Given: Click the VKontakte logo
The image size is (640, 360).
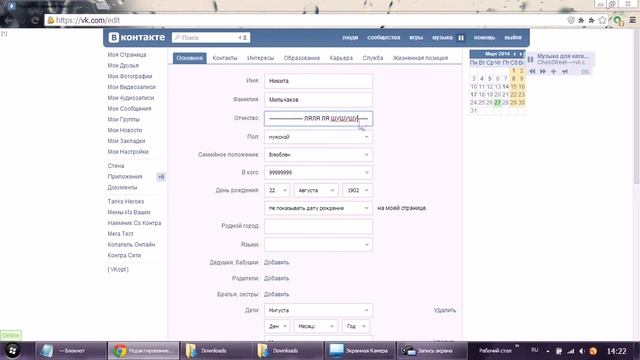Looking at the screenshot, I should click(x=137, y=37).
